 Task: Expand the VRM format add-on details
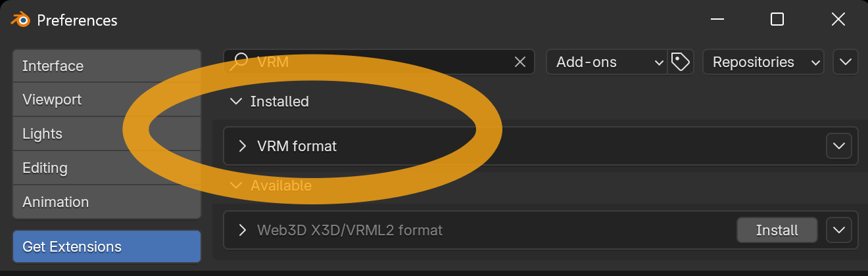click(x=242, y=146)
